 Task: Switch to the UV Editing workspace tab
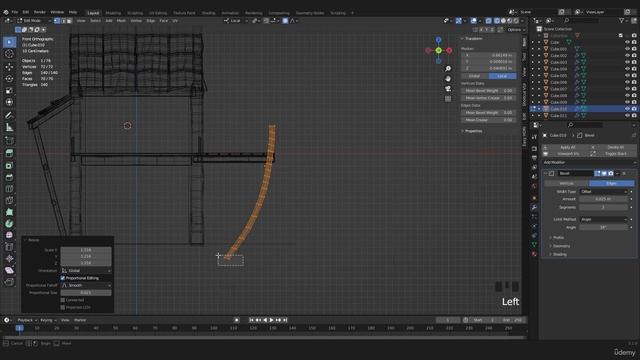(158, 13)
